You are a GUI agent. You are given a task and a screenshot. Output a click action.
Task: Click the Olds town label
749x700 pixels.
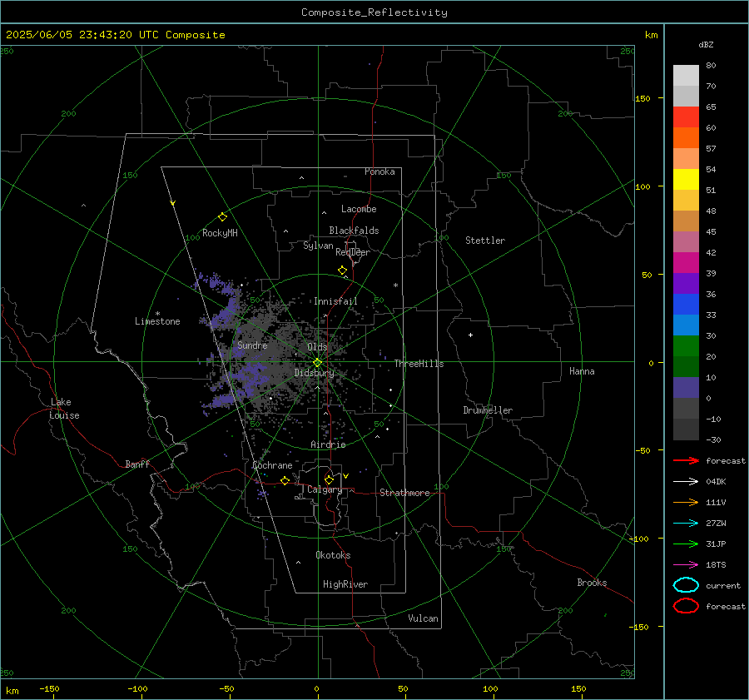point(317,347)
